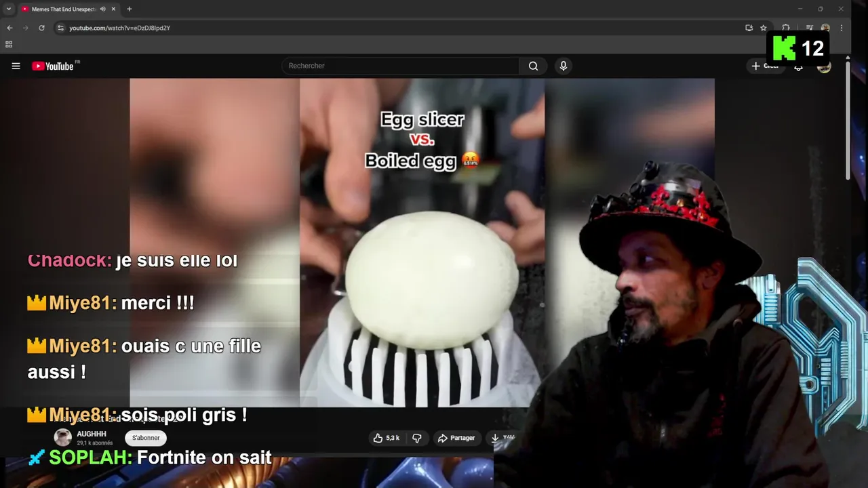Viewport: 868px width, 488px height.
Task: Open the YouTube hamburger guide menu
Action: click(16, 66)
